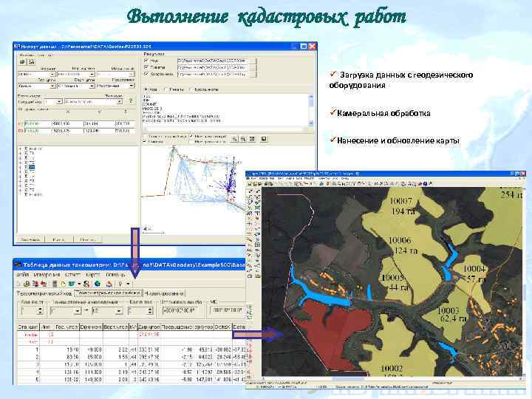Screen dimensions: 532x399
Task: Click the stepper arrows of traverse code field
Action: (x=41, y=310)
